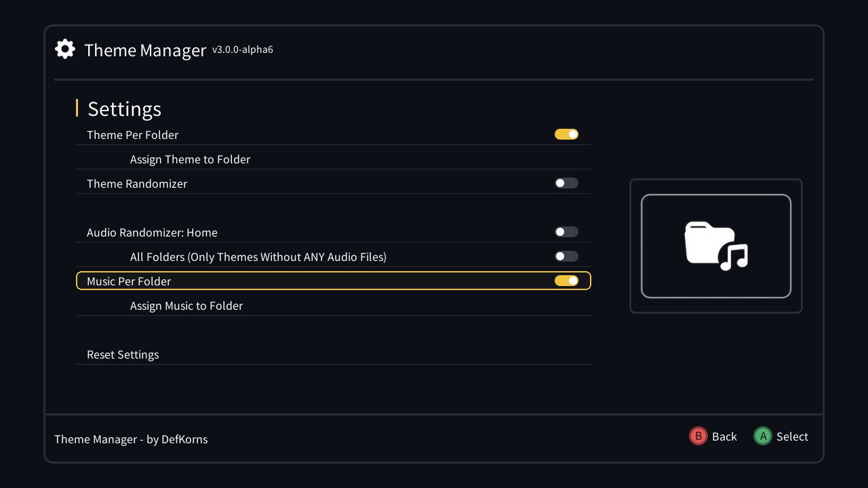Click the Music Per Folder label
Viewport: 868px width, 488px height.
click(129, 281)
